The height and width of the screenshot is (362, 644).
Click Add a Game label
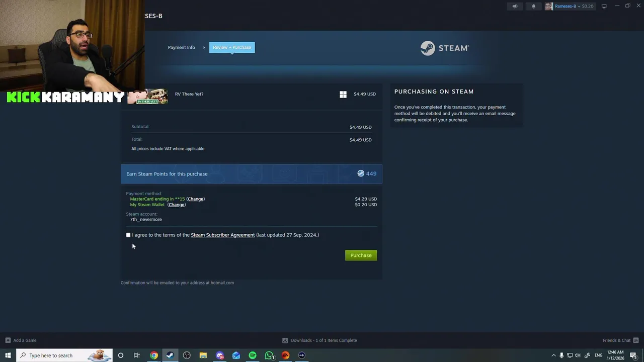point(25,340)
